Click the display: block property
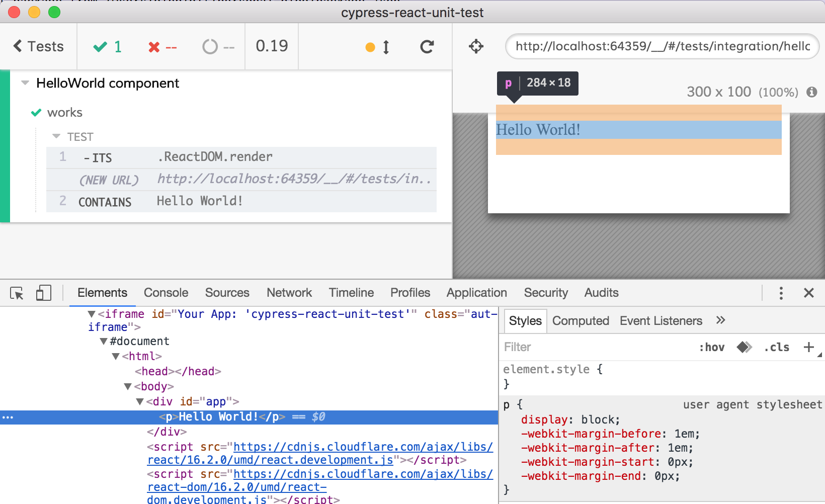This screenshot has height=504, width=825. coord(570,419)
